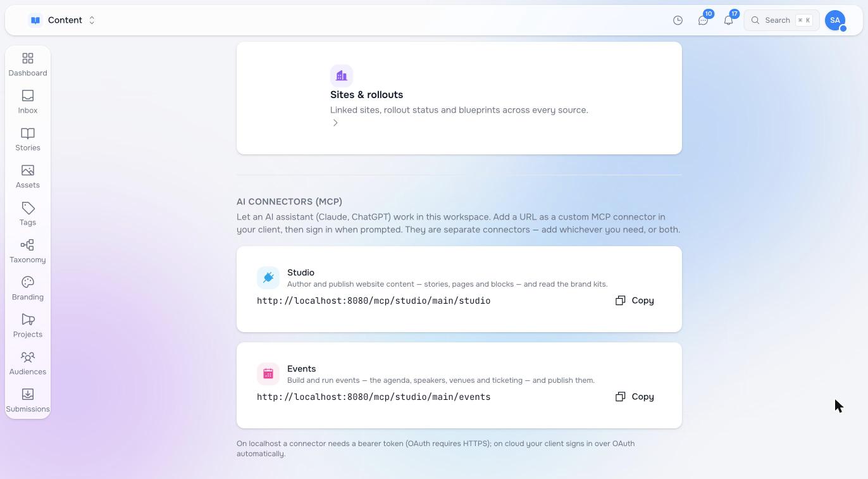Open the Content workspace switcher dropdown
This screenshot has width=868, height=479.
click(x=63, y=20)
